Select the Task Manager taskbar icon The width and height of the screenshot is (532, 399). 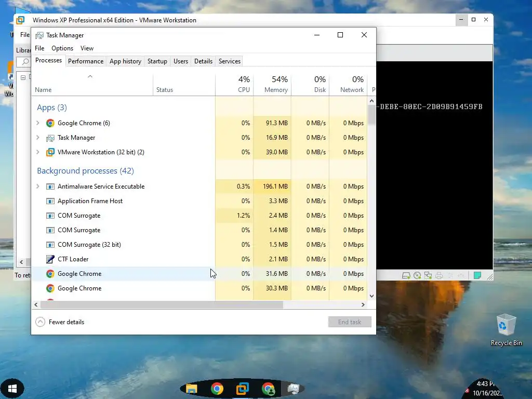click(294, 389)
